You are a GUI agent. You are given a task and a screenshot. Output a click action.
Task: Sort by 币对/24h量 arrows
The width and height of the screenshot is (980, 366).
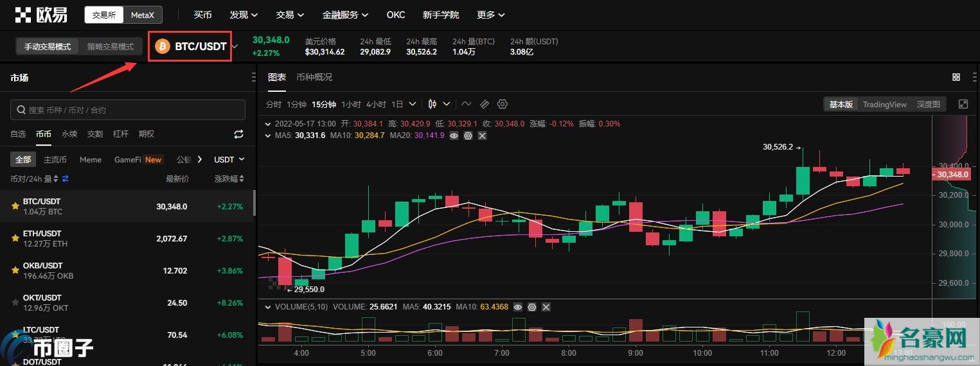click(x=56, y=179)
